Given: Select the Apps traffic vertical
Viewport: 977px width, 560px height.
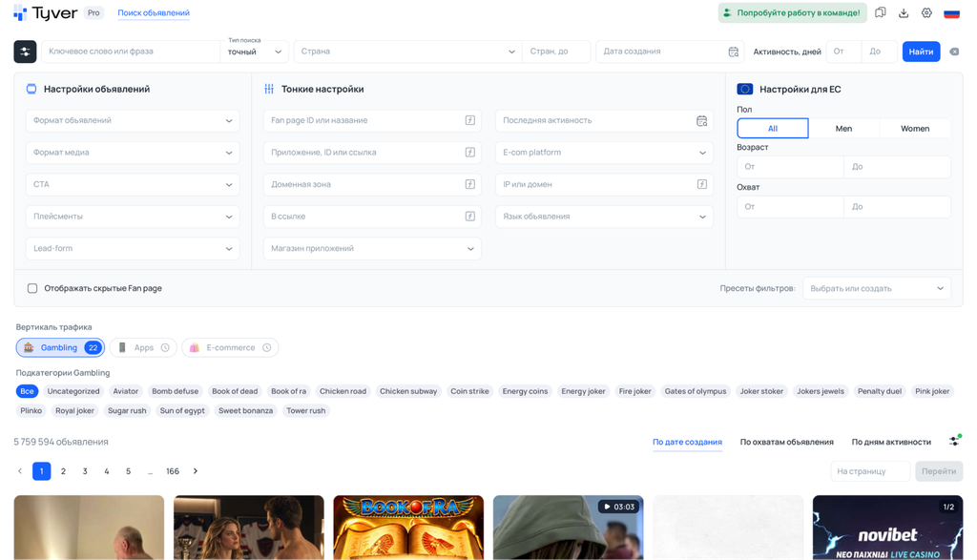Looking at the screenshot, I should click(x=143, y=347).
